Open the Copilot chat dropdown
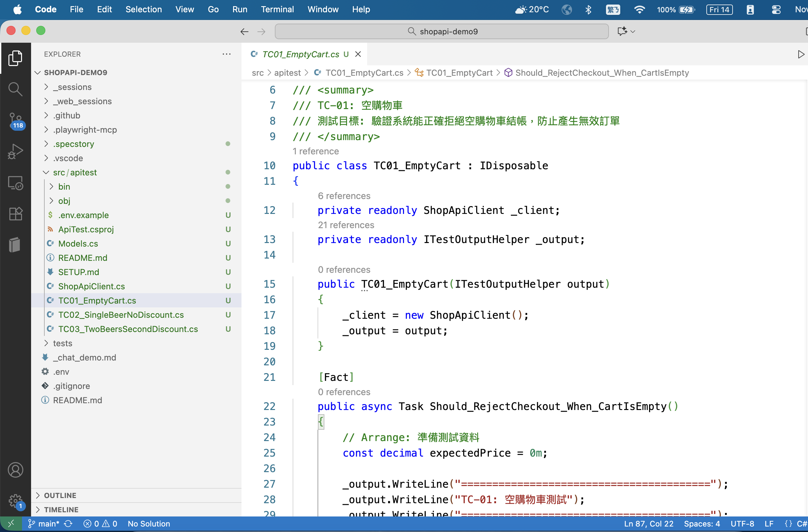 (633, 31)
